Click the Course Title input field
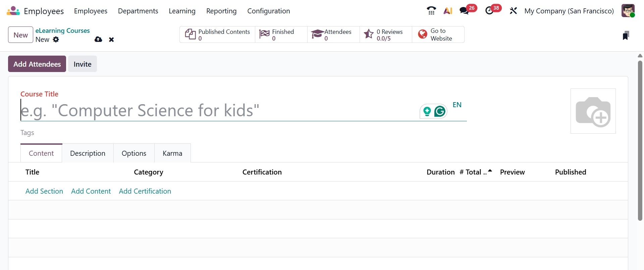 218,111
